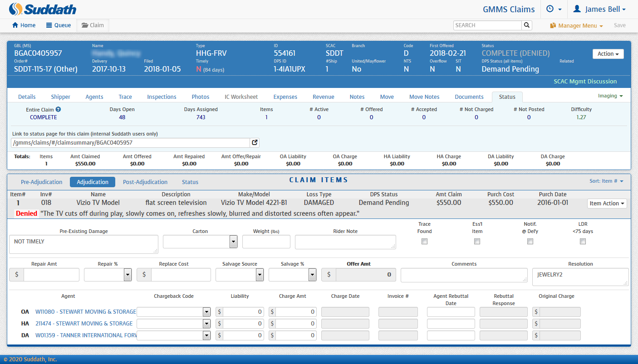
Task: Open the Expenses tab
Action: [x=285, y=97]
